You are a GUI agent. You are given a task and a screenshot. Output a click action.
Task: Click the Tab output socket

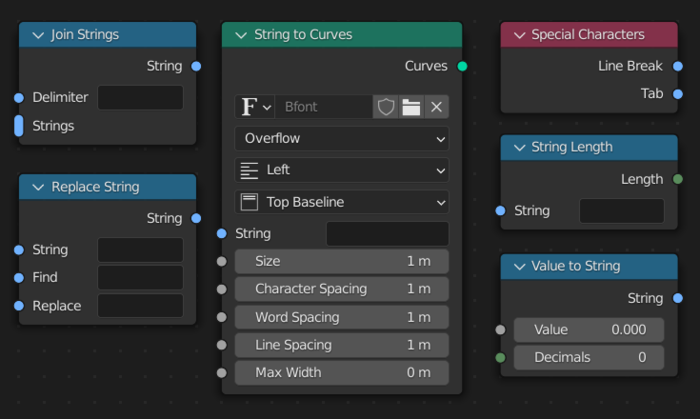679,93
